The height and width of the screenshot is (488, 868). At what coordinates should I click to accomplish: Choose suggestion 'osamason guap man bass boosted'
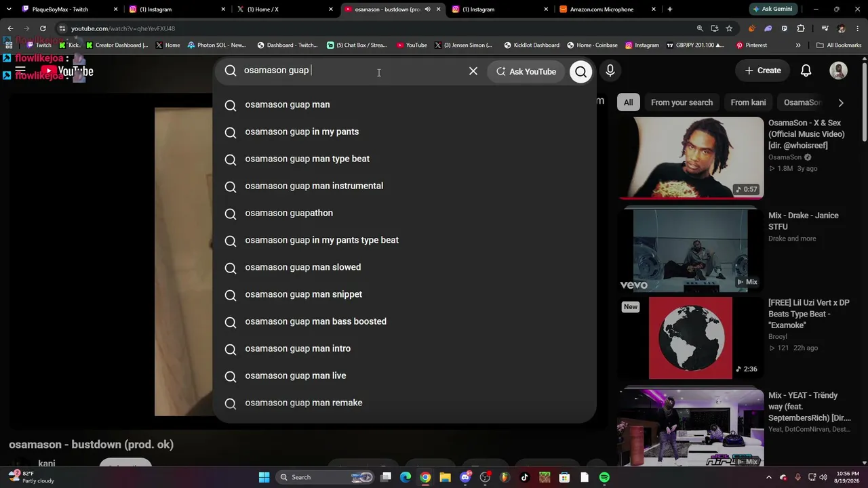tap(404, 321)
